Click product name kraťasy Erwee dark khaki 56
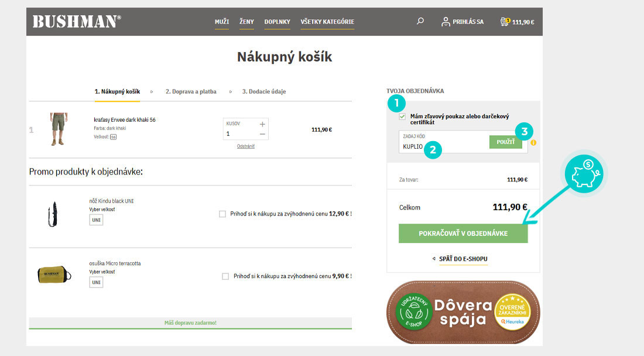This screenshot has width=644, height=356. tap(125, 120)
